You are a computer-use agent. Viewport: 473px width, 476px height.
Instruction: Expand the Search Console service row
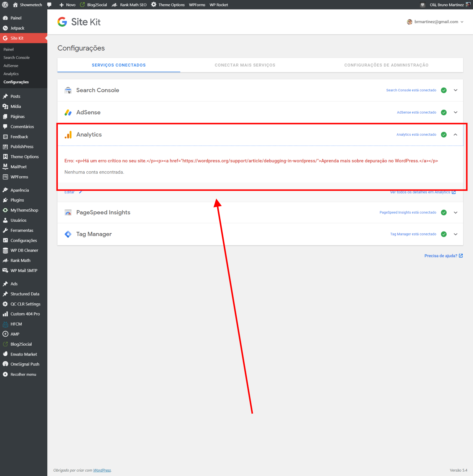pyautogui.click(x=260, y=90)
